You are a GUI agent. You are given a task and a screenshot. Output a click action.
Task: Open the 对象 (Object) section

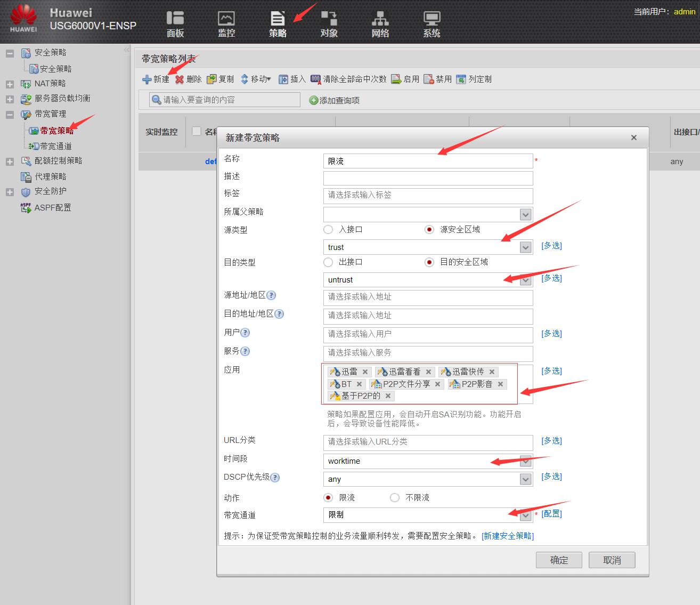click(x=329, y=22)
